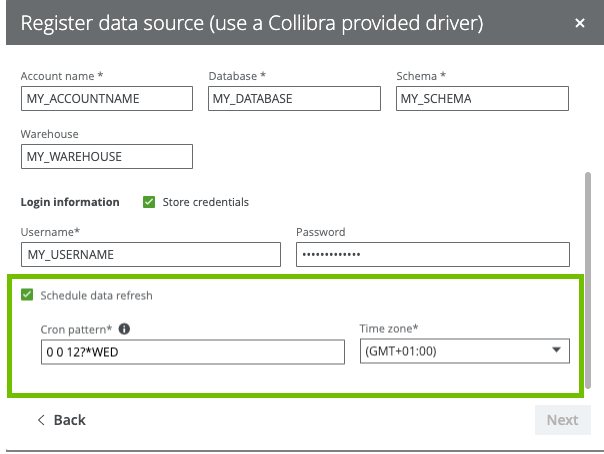Focus the Username field
Viewport: 604px width, 454px height.
click(x=151, y=254)
